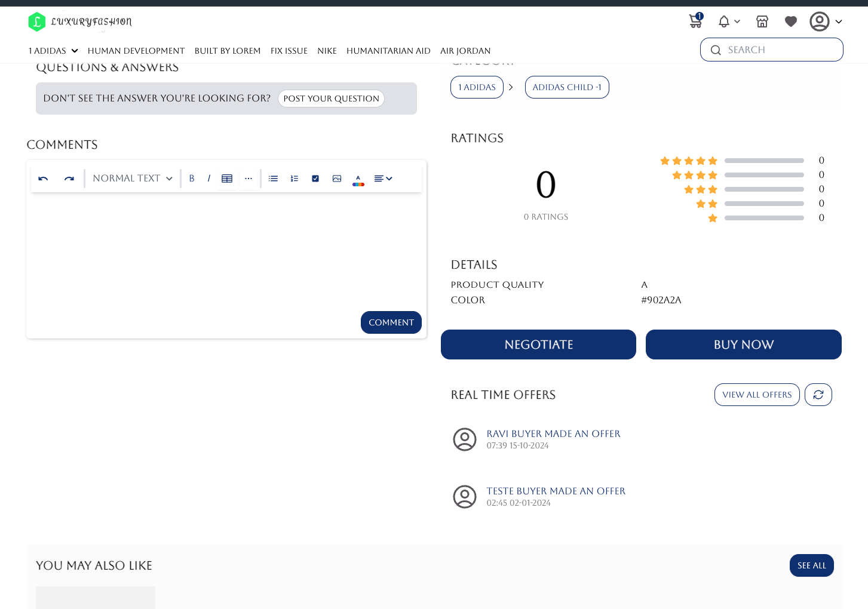
Task: Open the notifications bell dropdown
Action: click(728, 21)
